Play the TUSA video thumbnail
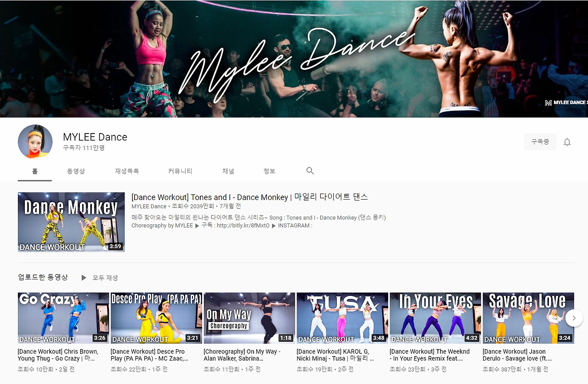This screenshot has width=588, height=384. pos(342,318)
